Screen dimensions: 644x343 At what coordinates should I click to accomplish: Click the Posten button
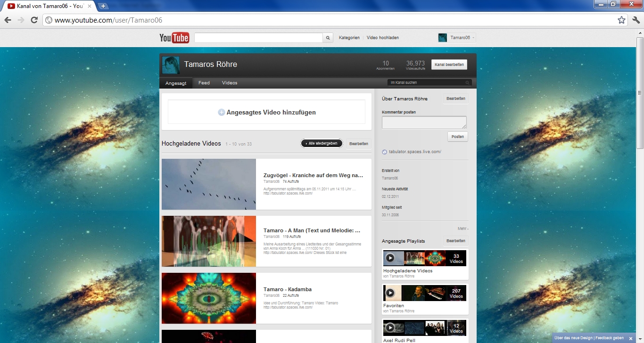pos(458,137)
